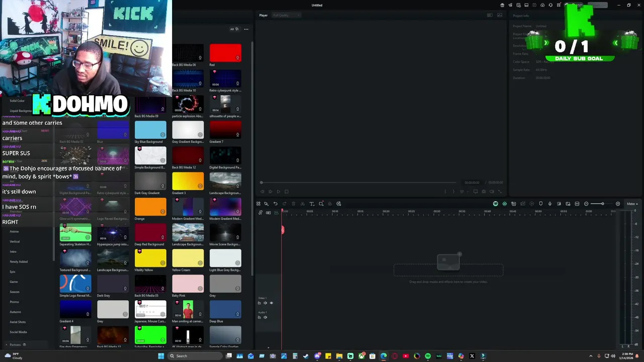Download the Dark Gray background asset
This screenshot has height=362, width=644.
pyautogui.click(x=125, y=289)
